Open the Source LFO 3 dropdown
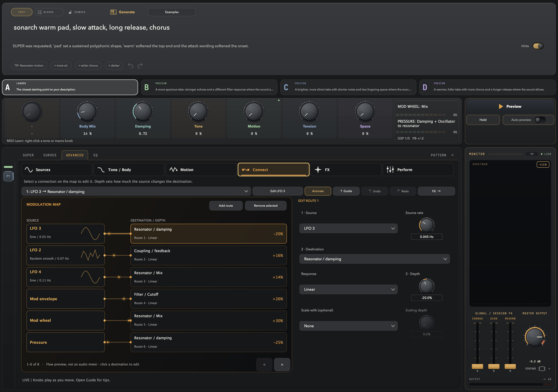Image resolution: width=558 pixels, height=392 pixels. click(x=348, y=228)
